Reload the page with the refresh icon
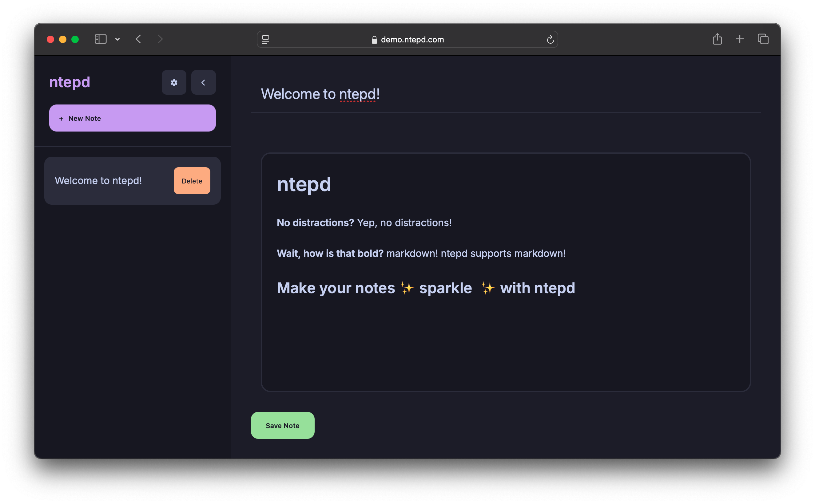Image resolution: width=815 pixels, height=504 pixels. click(550, 40)
